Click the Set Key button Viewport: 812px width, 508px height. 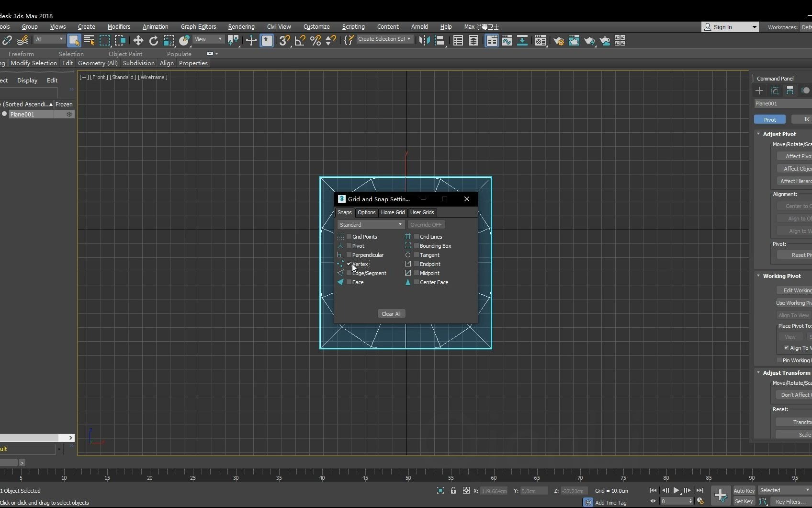point(744,501)
